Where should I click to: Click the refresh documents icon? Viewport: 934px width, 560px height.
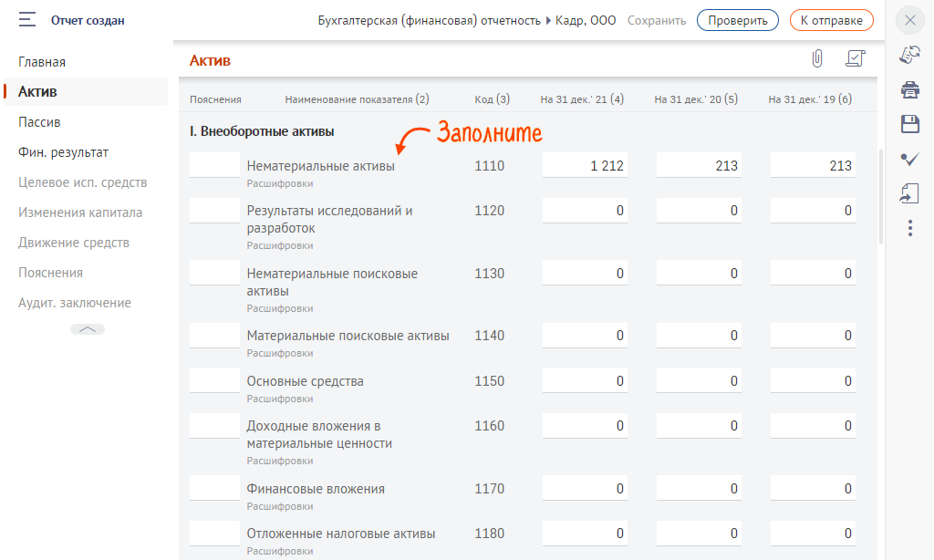(x=909, y=55)
